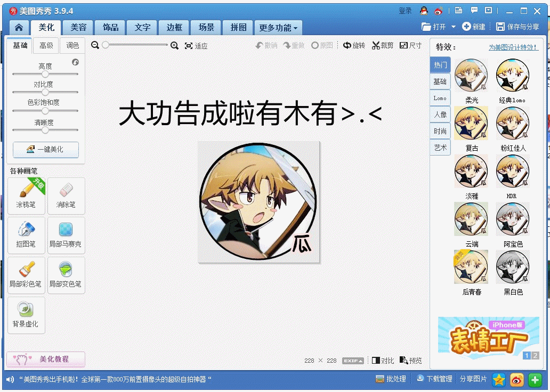Open the 边框 tab
Viewport: 550px width, 392px height.
(174, 27)
